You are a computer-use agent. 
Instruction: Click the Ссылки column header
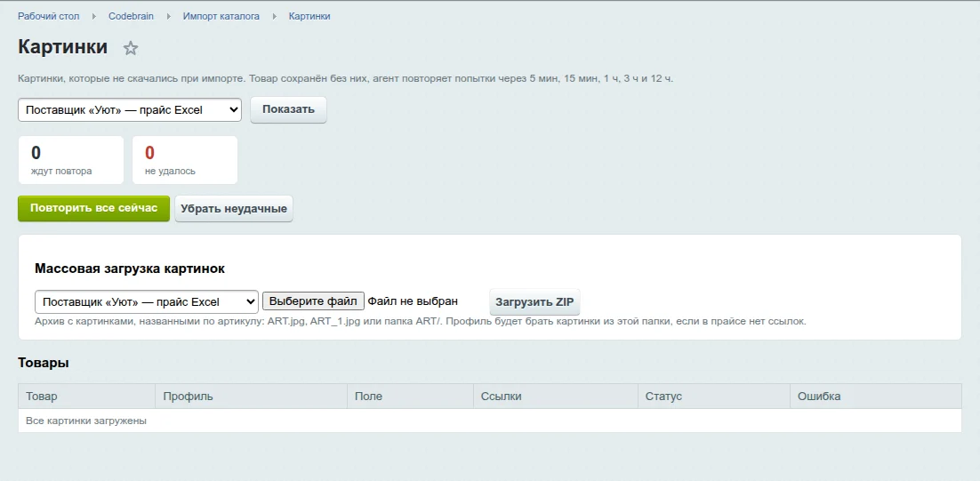coord(556,396)
